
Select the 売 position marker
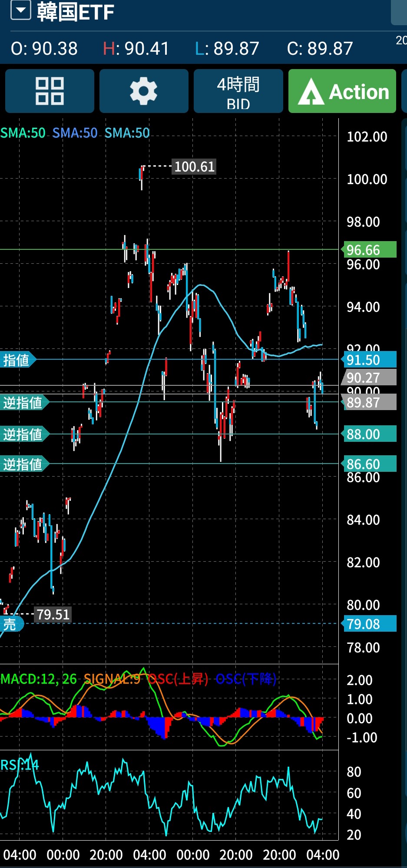(10, 624)
